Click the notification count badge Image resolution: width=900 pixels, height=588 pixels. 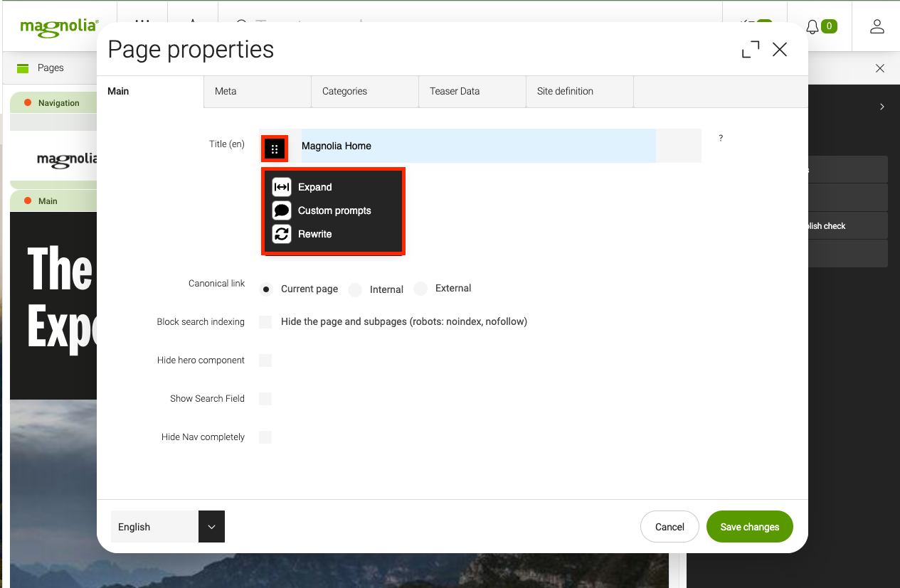tap(829, 26)
